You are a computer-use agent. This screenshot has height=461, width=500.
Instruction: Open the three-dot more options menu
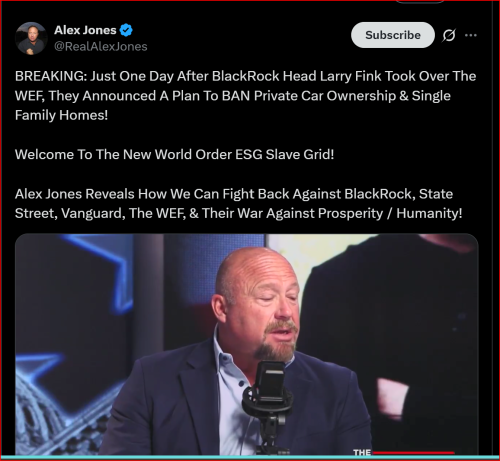(471, 35)
